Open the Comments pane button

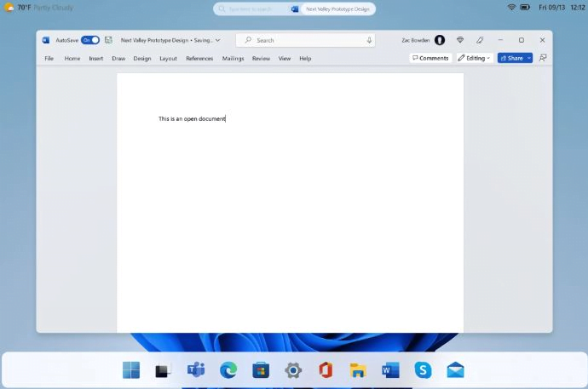click(430, 58)
